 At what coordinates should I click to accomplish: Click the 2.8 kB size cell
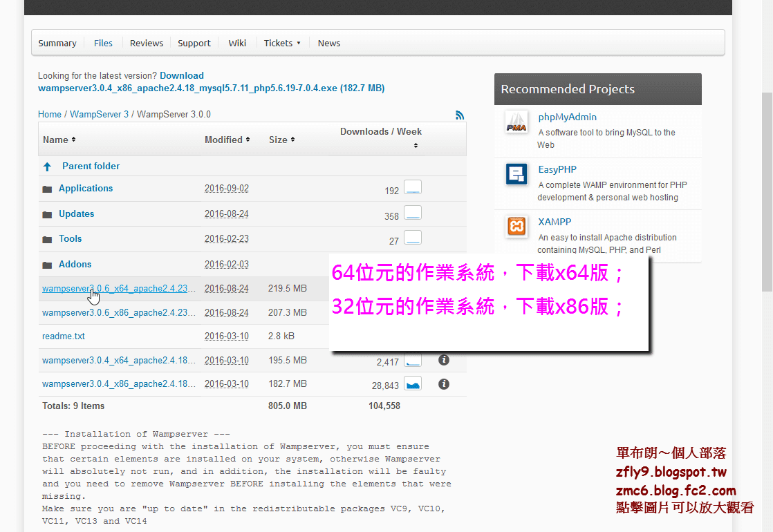(x=281, y=336)
